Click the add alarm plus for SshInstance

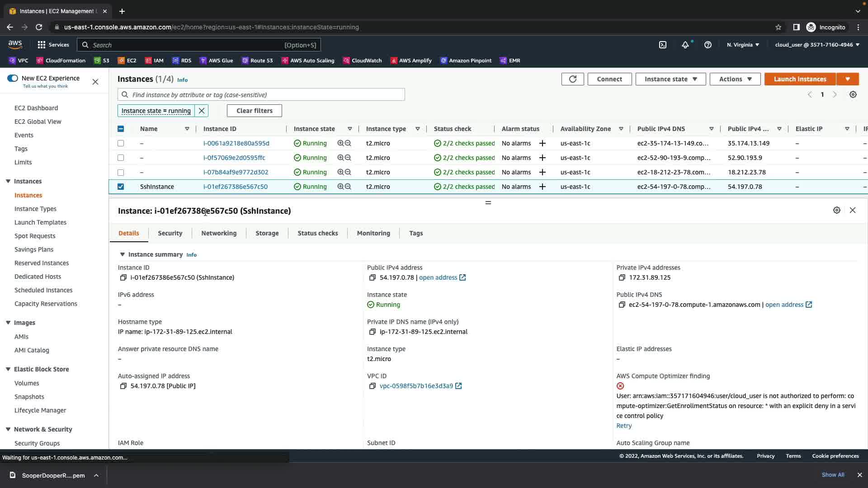tap(542, 187)
